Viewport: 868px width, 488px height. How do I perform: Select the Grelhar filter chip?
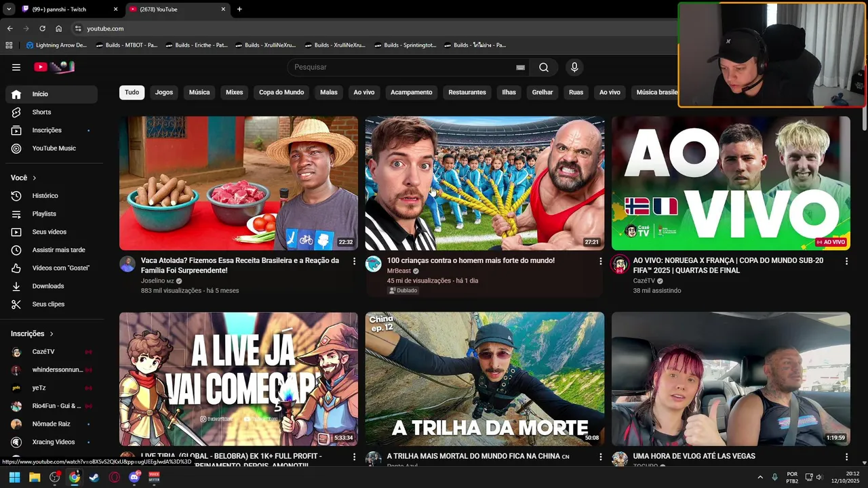[x=542, y=92]
